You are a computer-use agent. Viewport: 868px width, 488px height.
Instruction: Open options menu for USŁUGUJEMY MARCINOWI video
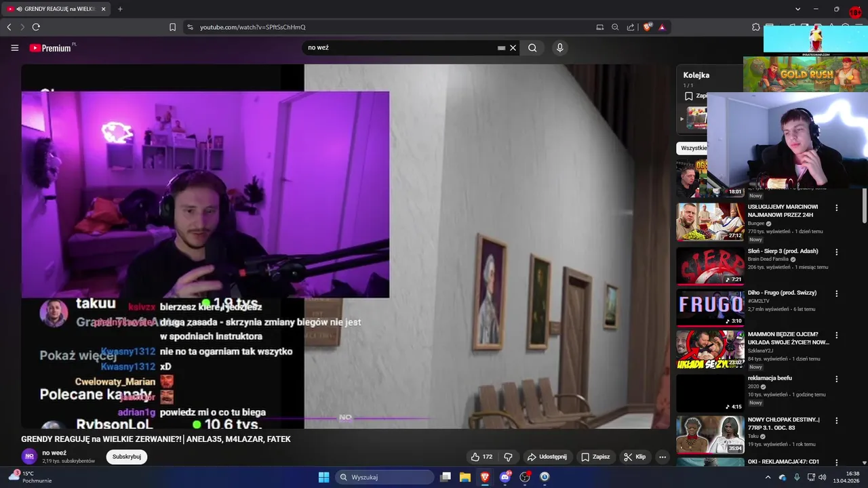836,208
